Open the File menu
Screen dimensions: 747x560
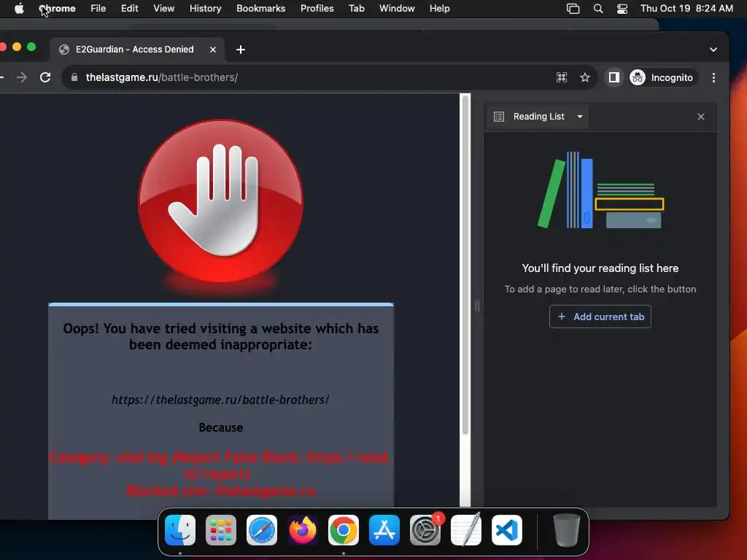point(98,9)
